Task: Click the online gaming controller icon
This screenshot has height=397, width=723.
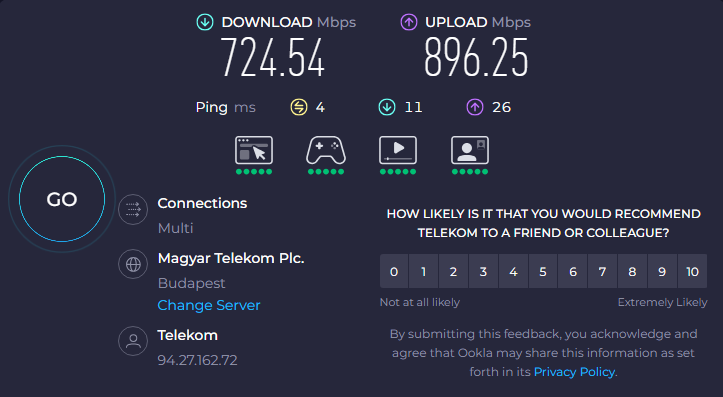Action: 326,150
